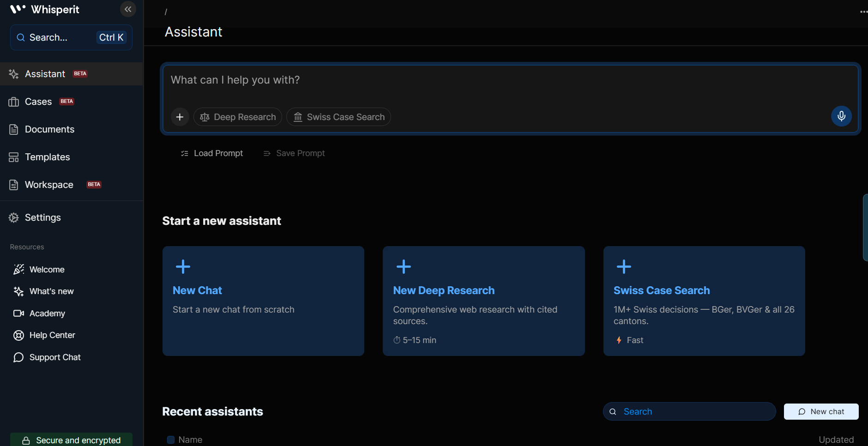The width and height of the screenshot is (868, 446).
Task: Click the magnifier icon in sidebar search
Action: (x=21, y=37)
